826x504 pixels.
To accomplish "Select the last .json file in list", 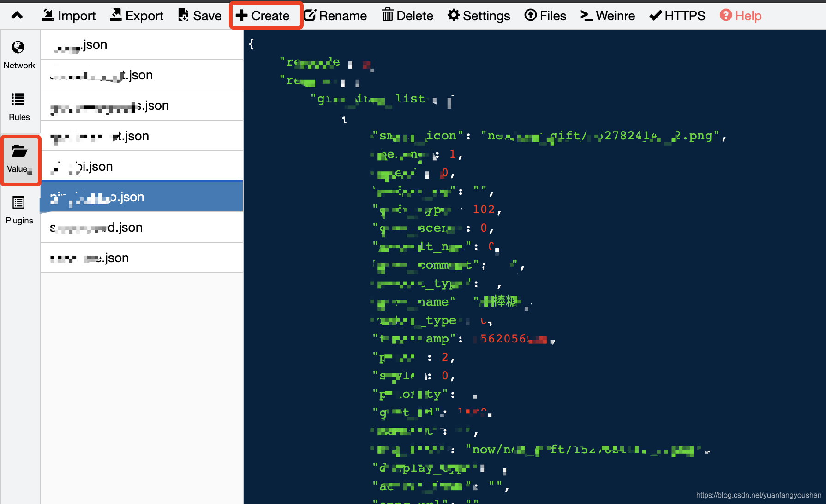I will pyautogui.click(x=142, y=258).
